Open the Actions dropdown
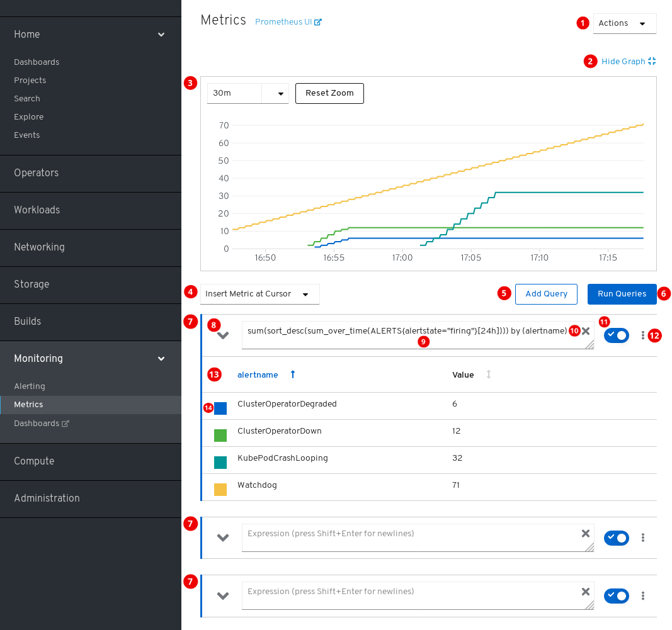 click(x=624, y=23)
